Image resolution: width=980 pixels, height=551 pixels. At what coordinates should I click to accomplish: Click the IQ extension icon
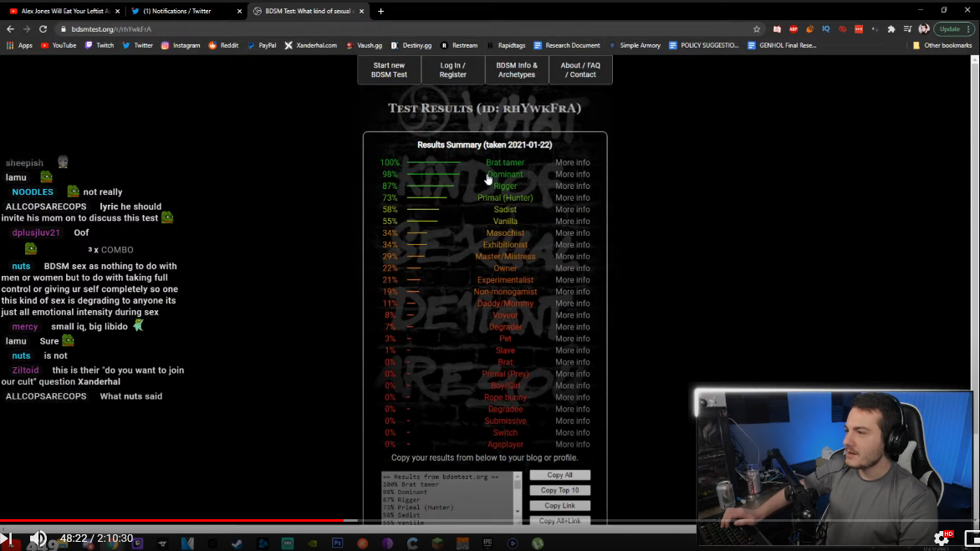825,28
